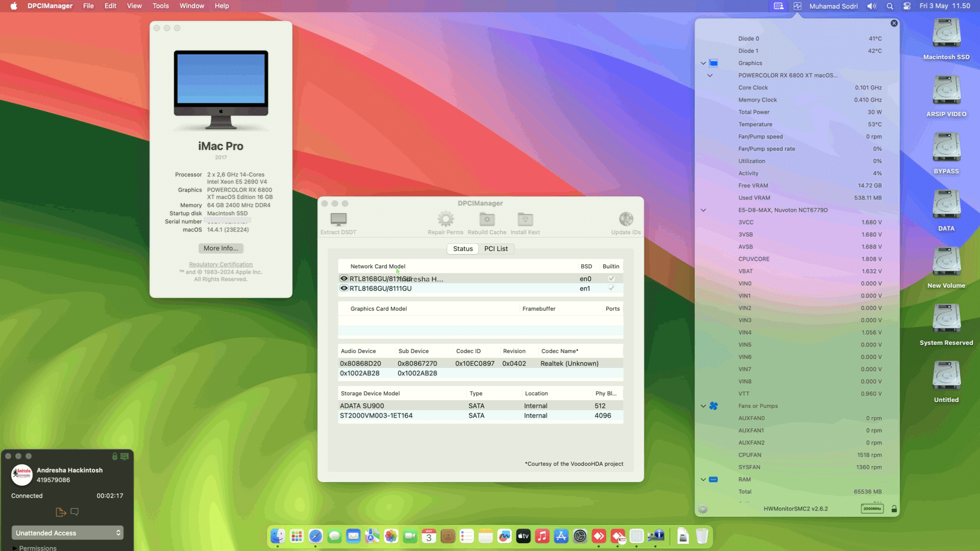Viewport: 980px width, 551px height.
Task: Open the View menu
Action: coord(134,6)
